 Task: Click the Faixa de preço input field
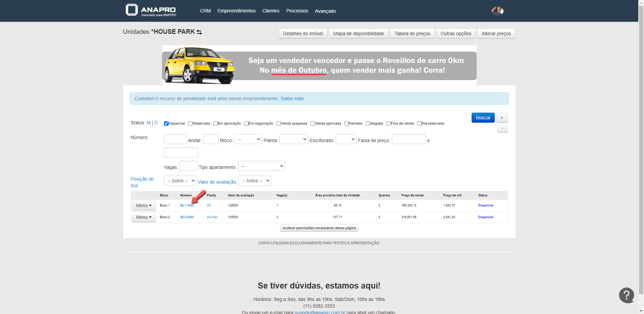pos(409,139)
